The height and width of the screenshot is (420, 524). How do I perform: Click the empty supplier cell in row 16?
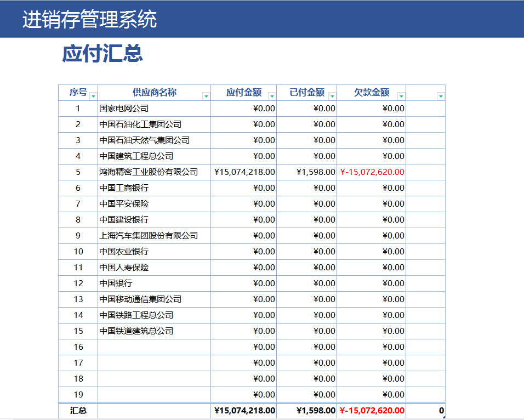coord(155,347)
